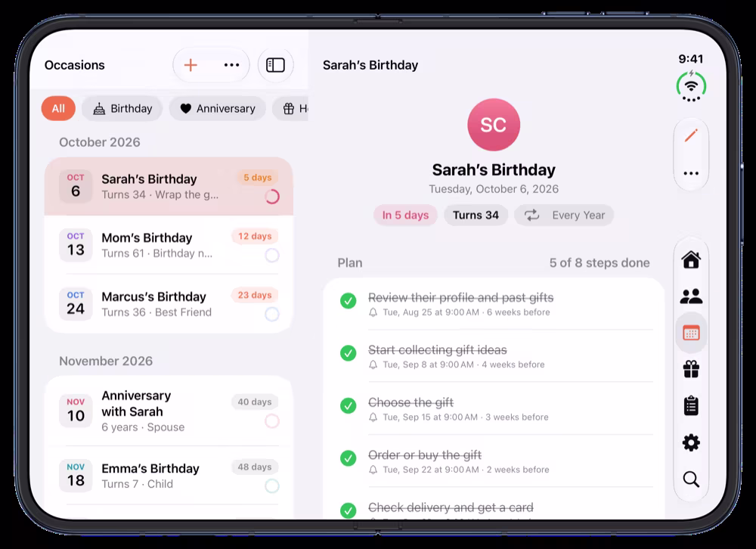Screen dimensions: 756x549
Task: Edit Sarah's Birthday with the pencil icon
Action: (x=691, y=135)
